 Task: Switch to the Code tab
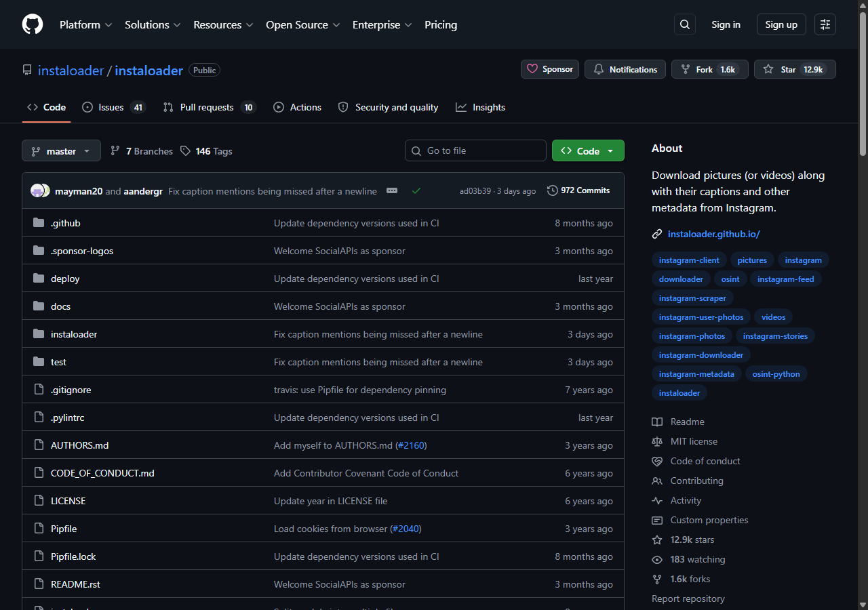[46, 107]
